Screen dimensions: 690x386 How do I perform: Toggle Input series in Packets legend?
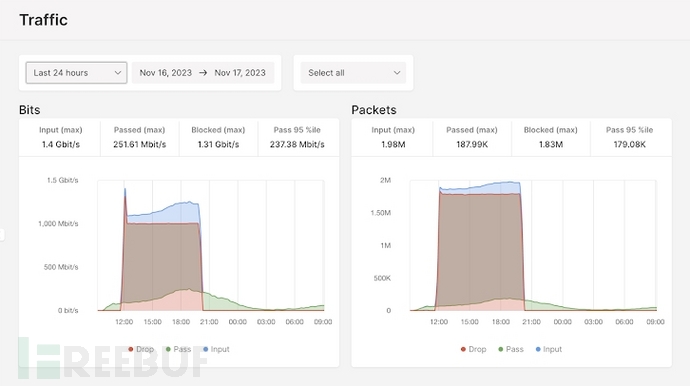[x=548, y=349]
